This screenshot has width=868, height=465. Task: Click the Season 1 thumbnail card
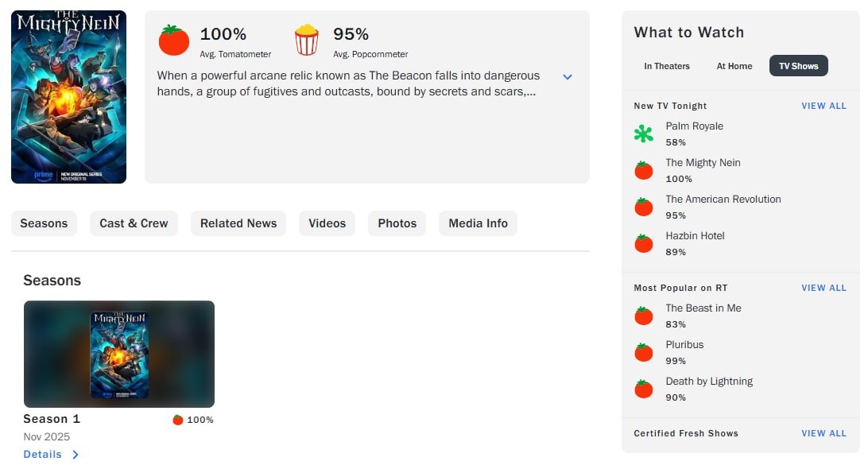pos(119,355)
